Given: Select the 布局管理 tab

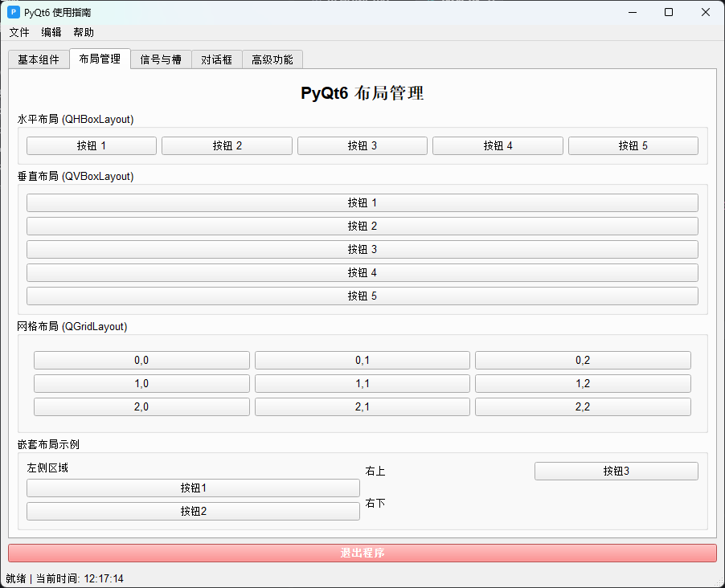Looking at the screenshot, I should pyautogui.click(x=100, y=59).
